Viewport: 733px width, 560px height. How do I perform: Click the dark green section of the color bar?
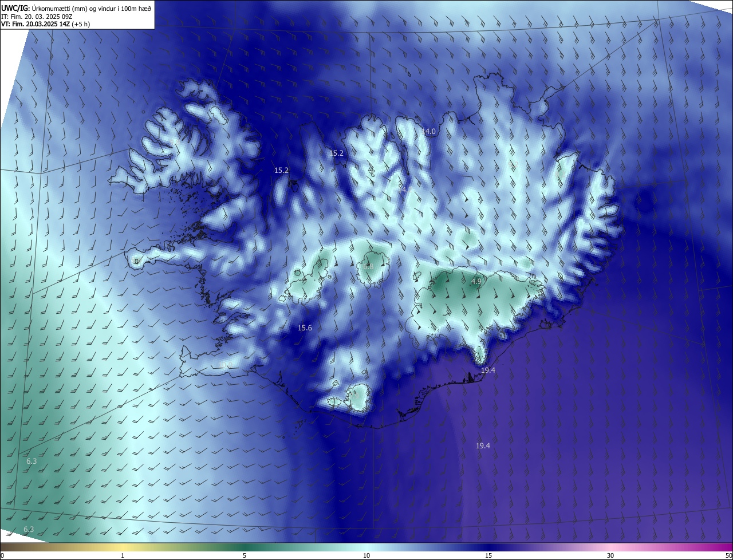[245, 547]
